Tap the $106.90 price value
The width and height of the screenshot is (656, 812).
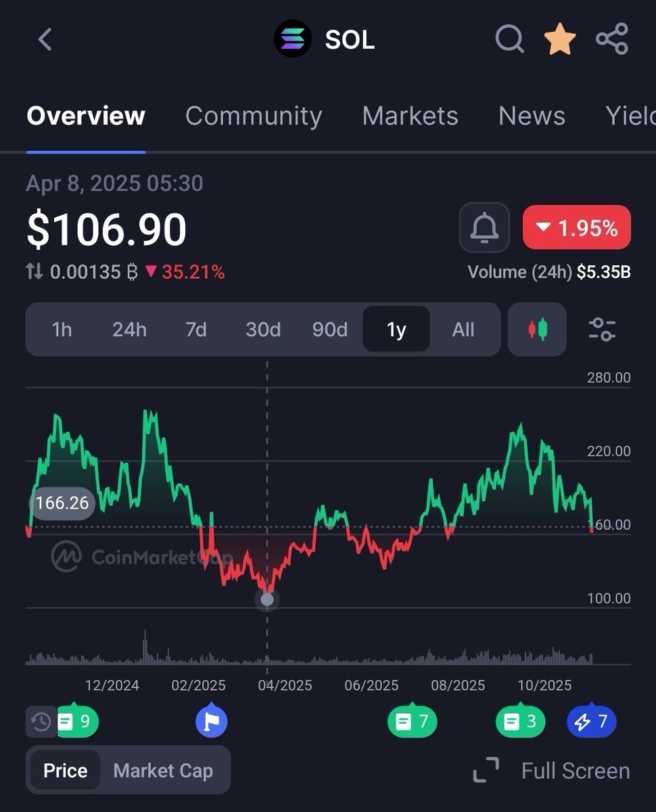tap(106, 229)
